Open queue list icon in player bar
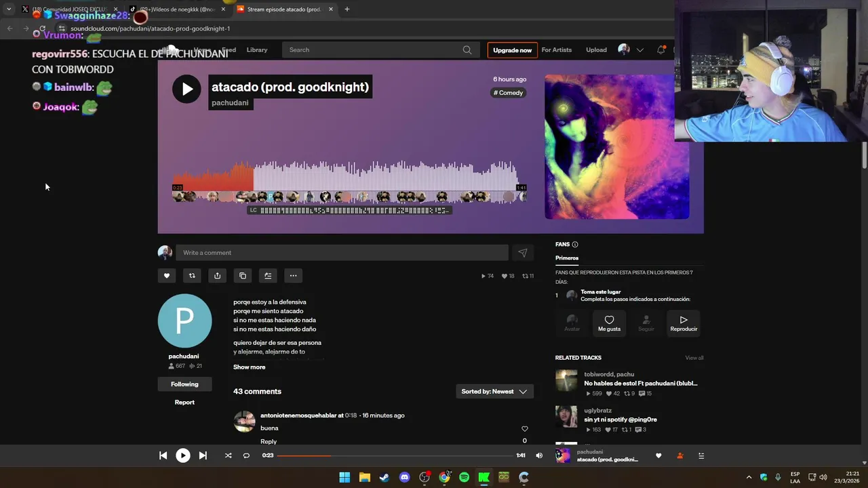The width and height of the screenshot is (868, 488). pos(701,455)
